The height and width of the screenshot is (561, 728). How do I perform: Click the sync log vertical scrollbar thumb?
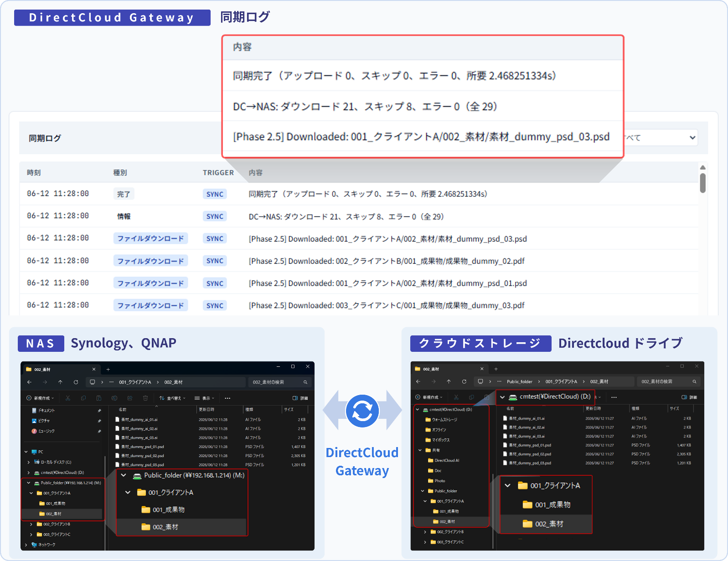[x=702, y=183]
